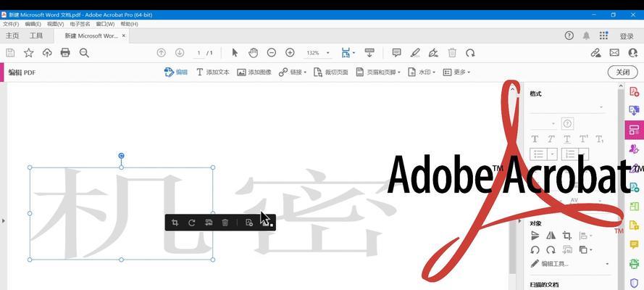Select the highlighter pen tool
644x290 pixels.
click(x=415, y=53)
